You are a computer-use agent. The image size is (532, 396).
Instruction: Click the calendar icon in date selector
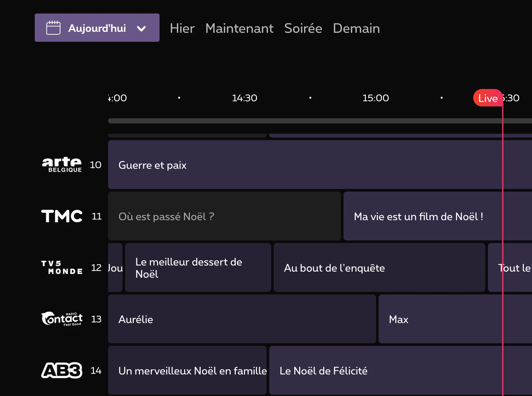click(x=53, y=28)
